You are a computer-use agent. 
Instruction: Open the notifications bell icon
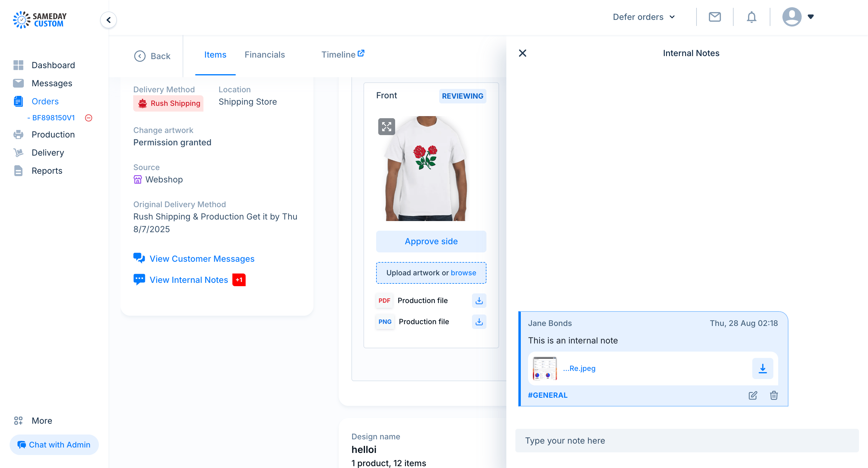tap(751, 17)
